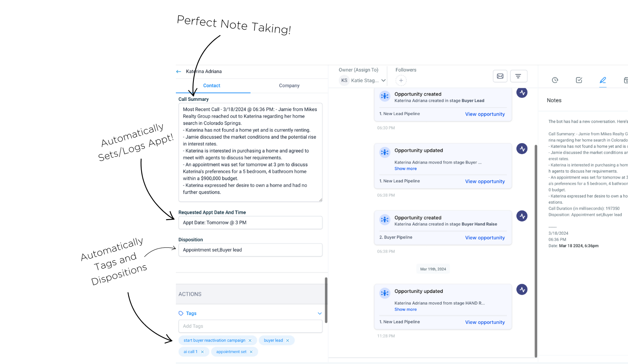Open the tasks checkmark icon

[x=579, y=80]
